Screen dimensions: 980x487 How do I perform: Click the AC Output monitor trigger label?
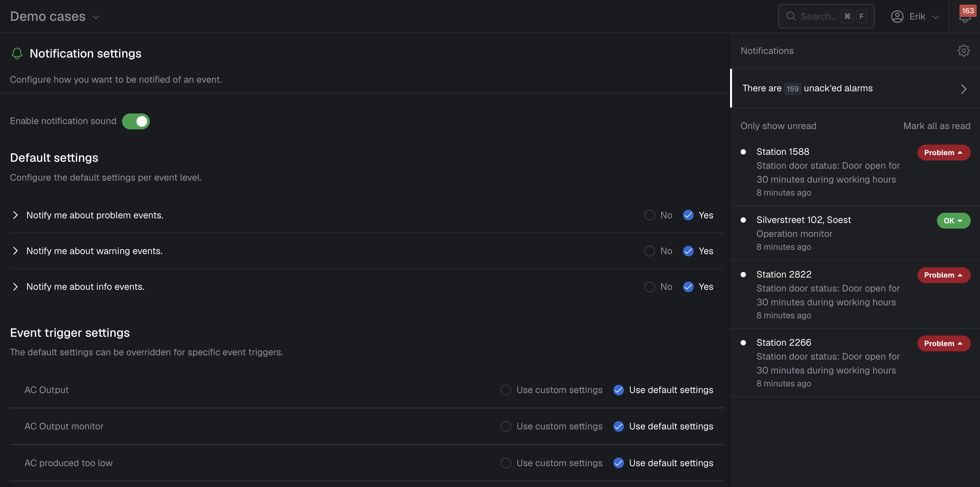[64, 426]
